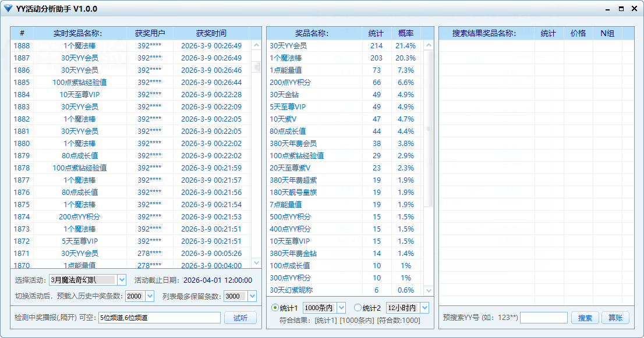This screenshot has width=644, height=338.
Task: Select the 统计2 radio button
Action: [358, 308]
